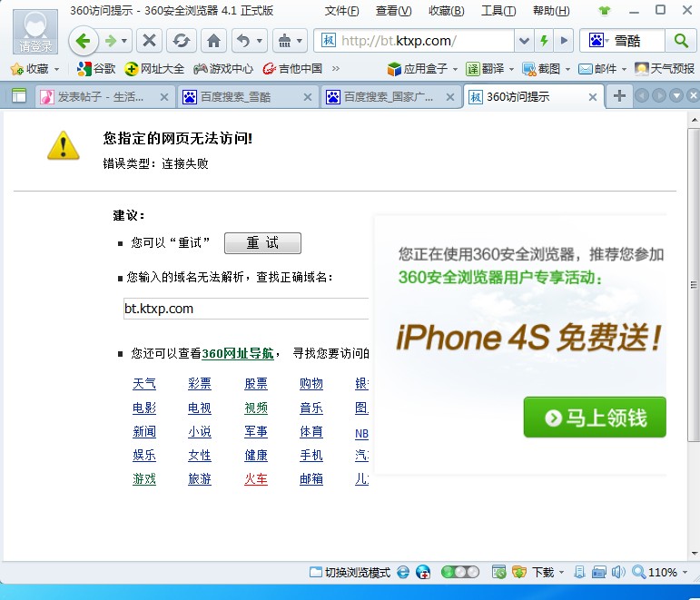700x600 pixels.
Task: Open the 游戏 link
Action: (144, 479)
